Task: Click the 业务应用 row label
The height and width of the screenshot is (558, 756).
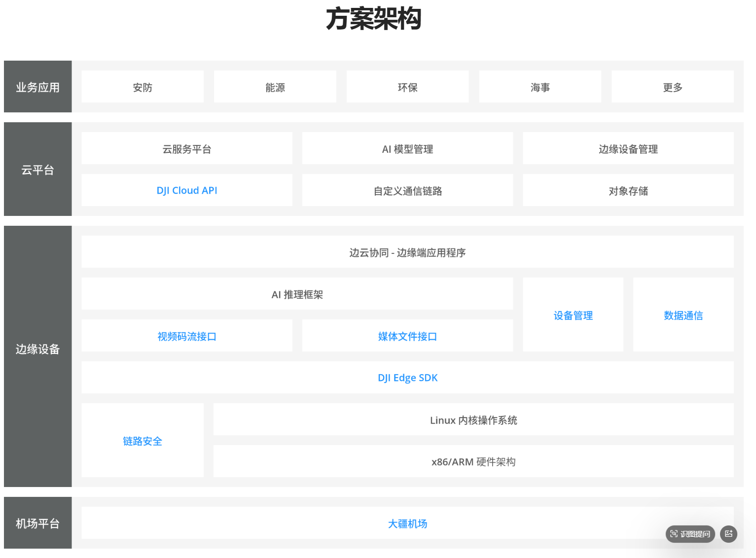Action: 37,87
